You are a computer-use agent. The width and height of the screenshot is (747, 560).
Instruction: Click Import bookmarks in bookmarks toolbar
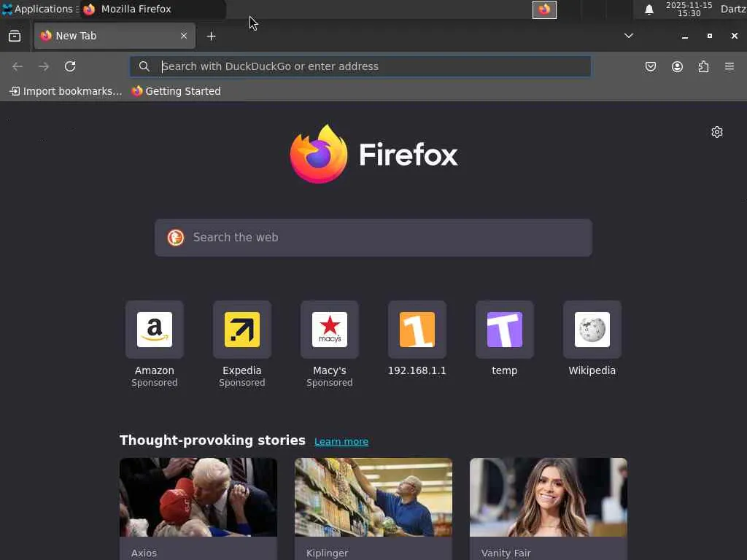66,91
